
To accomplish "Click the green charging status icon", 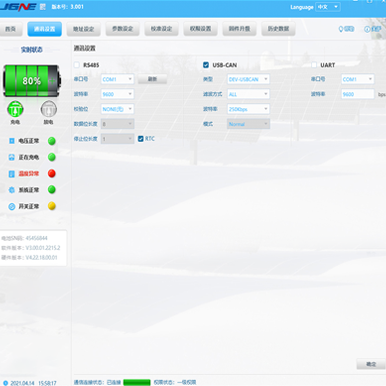I will 15,109.
